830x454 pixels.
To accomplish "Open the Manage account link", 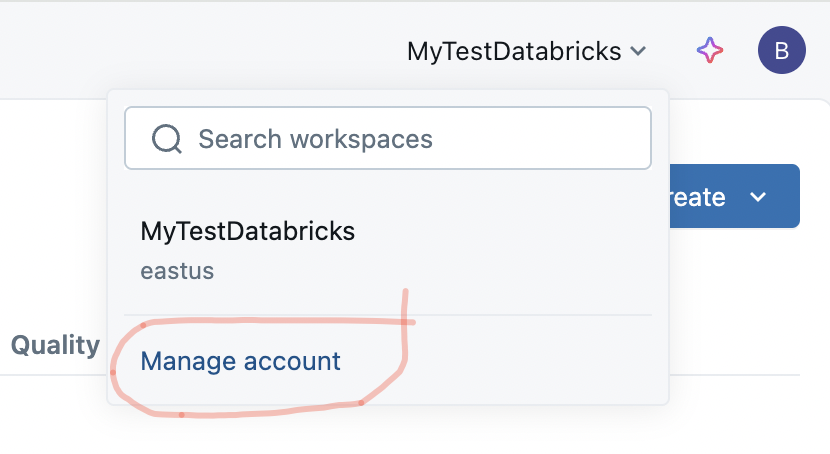I will tap(240, 361).
